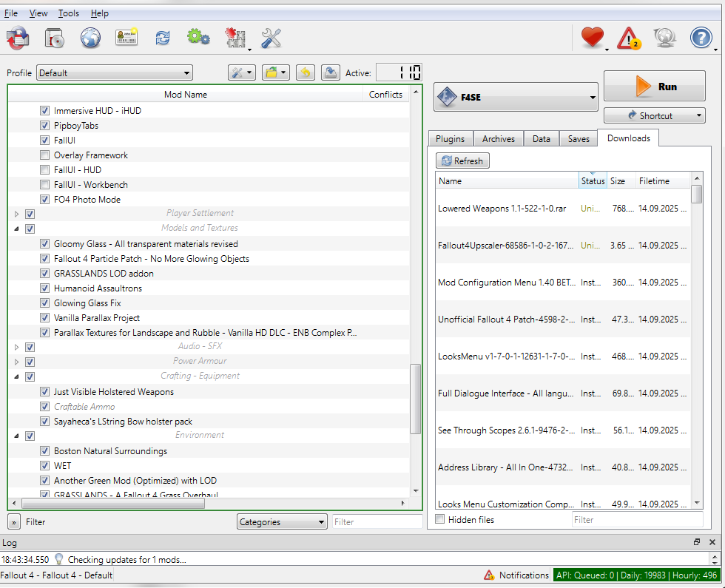This screenshot has width=725, height=588.
Task: Click the F4SE diamond icon
Action: click(x=447, y=97)
